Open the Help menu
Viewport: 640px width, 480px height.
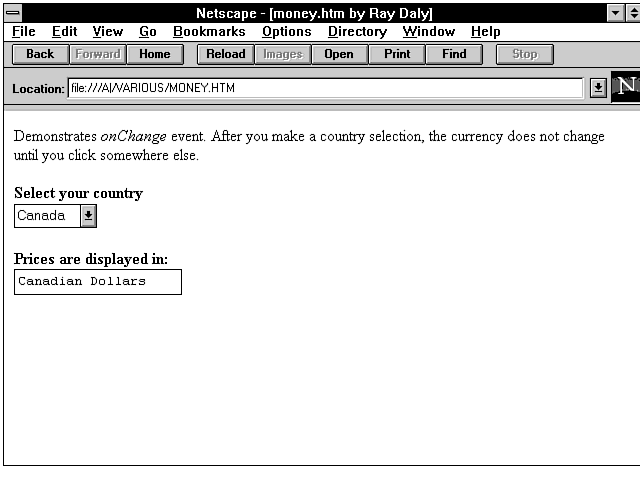[485, 32]
